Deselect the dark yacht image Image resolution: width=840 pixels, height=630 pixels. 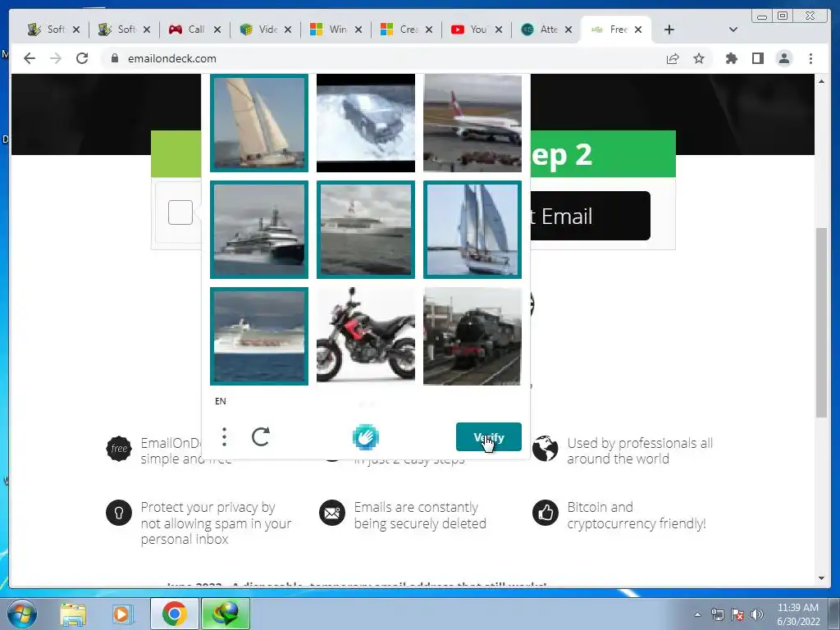(259, 230)
